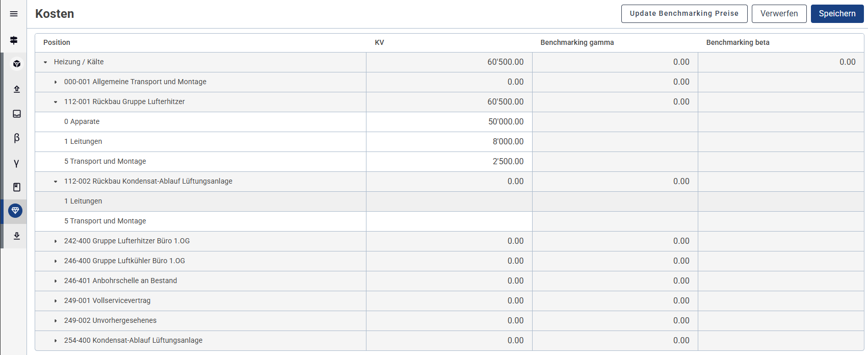Open the inbox tray icon
Image resolution: width=868 pixels, height=355 pixels.
click(17, 114)
